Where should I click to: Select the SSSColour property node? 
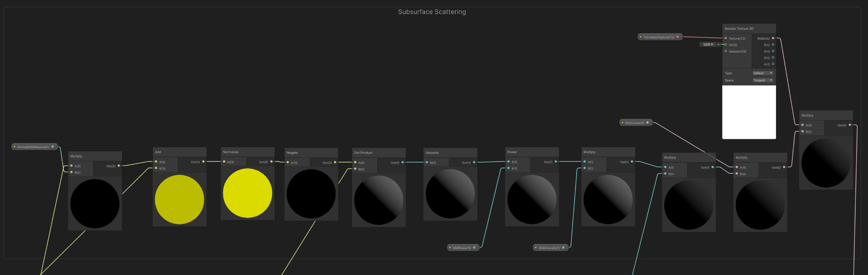click(634, 123)
